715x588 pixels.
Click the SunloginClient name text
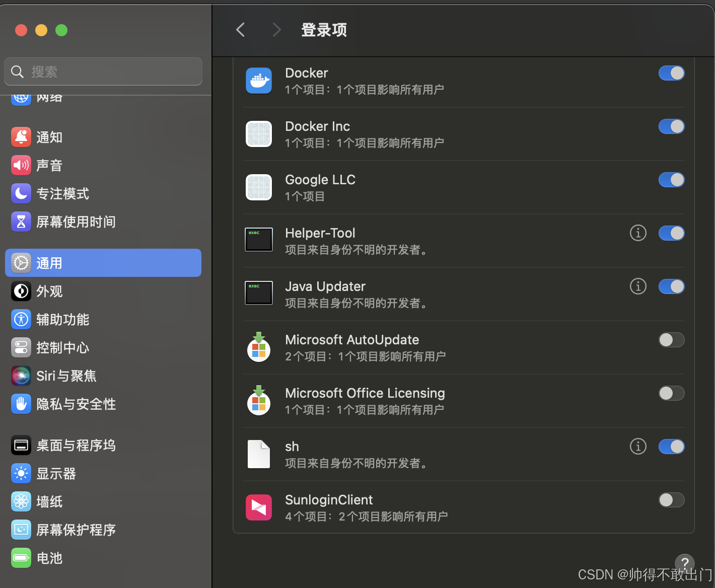(x=329, y=500)
